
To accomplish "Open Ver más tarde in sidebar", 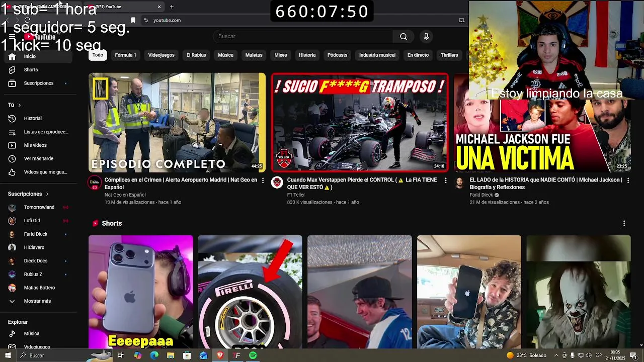I will pyautogui.click(x=38, y=158).
